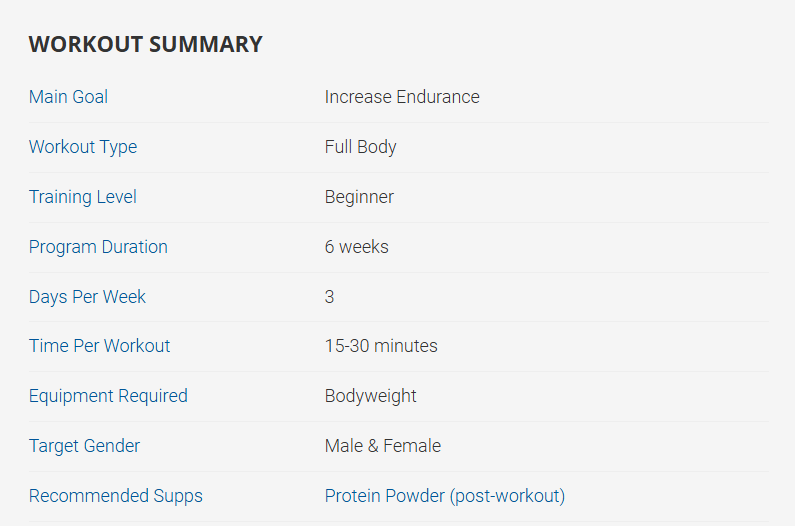Viewport: 795px width, 526px height.
Task: Select the Target Gender link
Action: 84,446
